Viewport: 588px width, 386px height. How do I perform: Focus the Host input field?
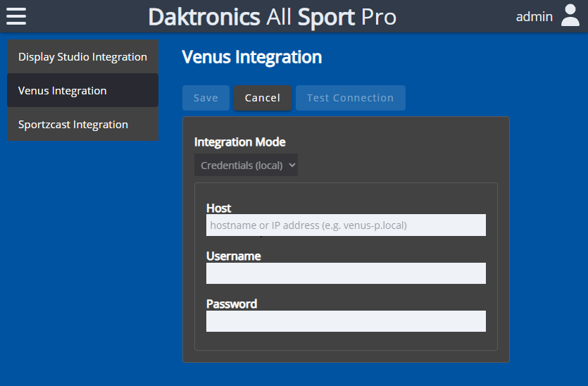click(346, 225)
